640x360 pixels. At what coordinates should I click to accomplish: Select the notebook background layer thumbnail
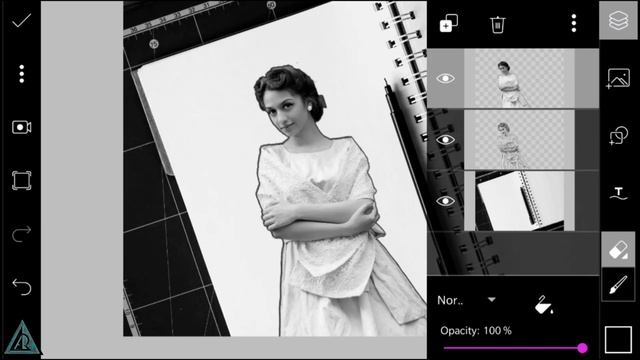tap(519, 201)
